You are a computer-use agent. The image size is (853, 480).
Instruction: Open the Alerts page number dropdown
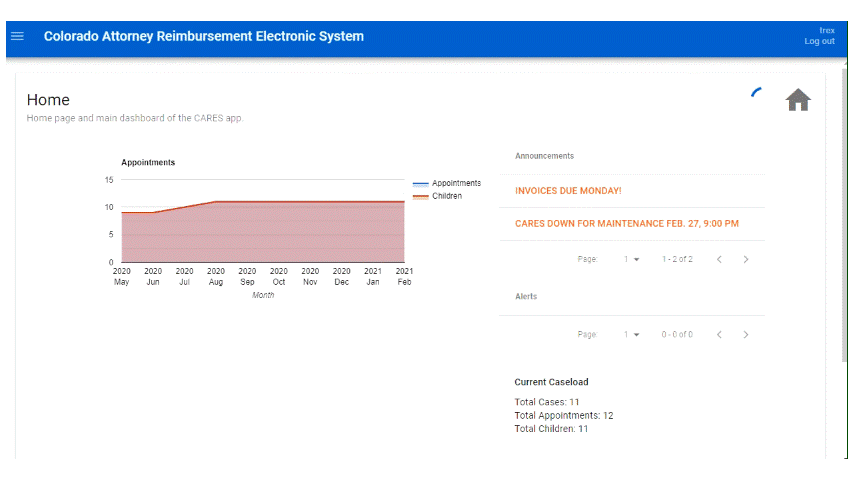632,335
